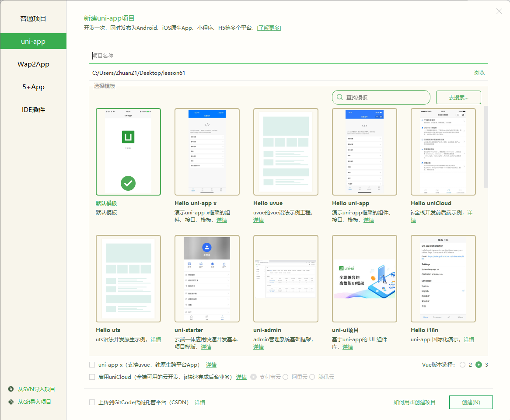Viewport: 510px width, 420px height.
Task: Select the Hello i18n template thumbnail
Action: click(x=443, y=279)
